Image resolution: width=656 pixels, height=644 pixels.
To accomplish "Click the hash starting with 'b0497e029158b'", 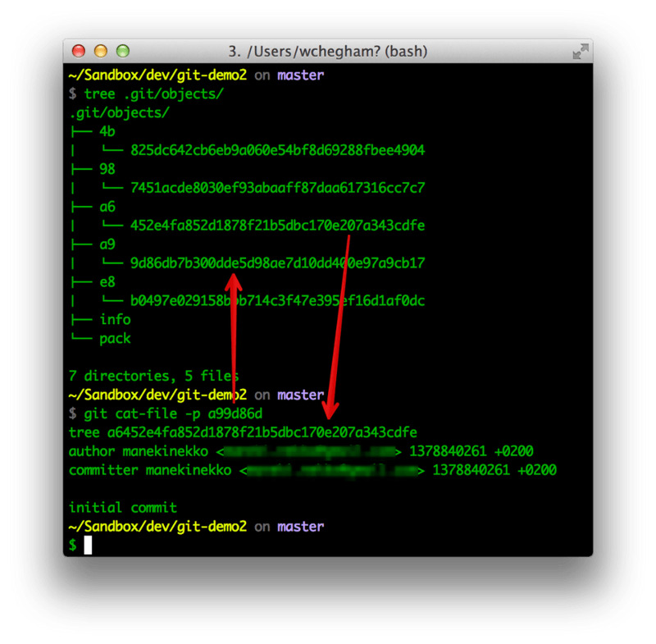I will pyautogui.click(x=277, y=301).
